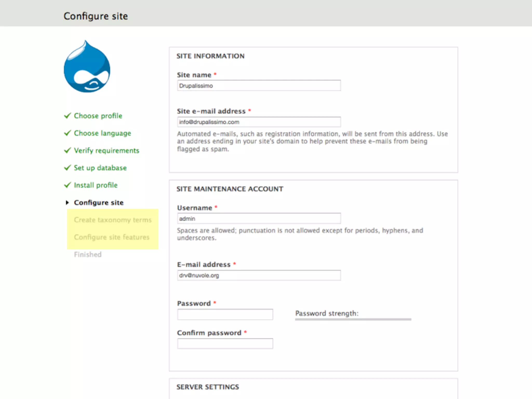Click Configure site features step
Image resolution: width=532 pixels, height=399 pixels.
coord(112,237)
